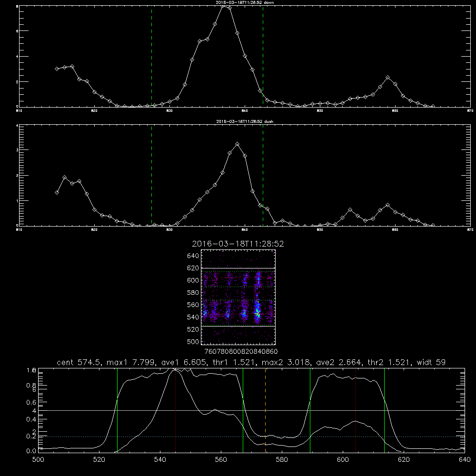Viewport: 476px width, 476px height.
Task: Click the left green dashed line in dawn plot
Action: click(x=151, y=57)
